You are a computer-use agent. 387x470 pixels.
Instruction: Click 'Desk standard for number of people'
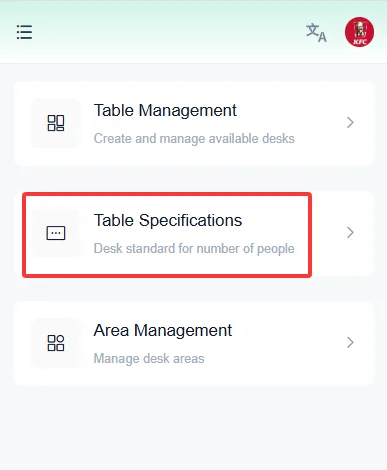(194, 249)
